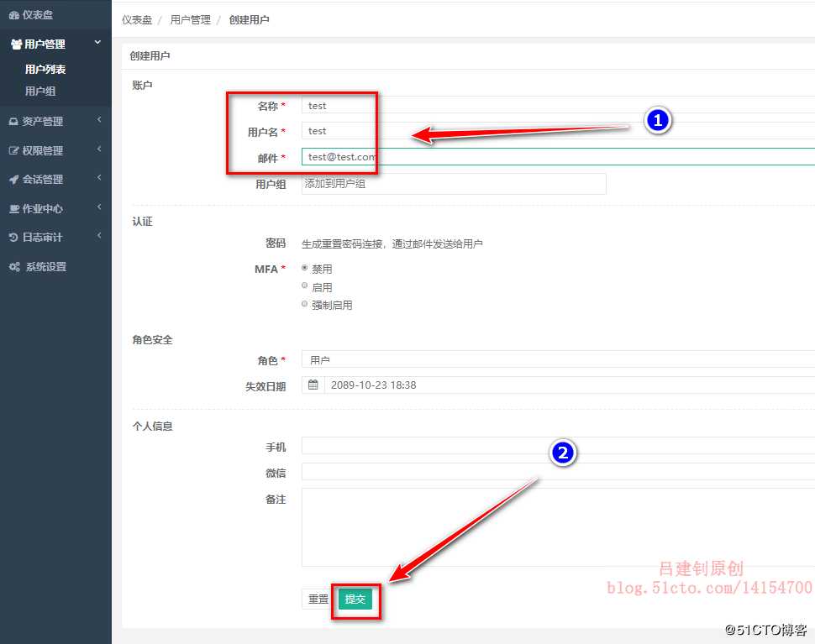
Task: Click the 失效日期 date field
Action: tap(570, 385)
